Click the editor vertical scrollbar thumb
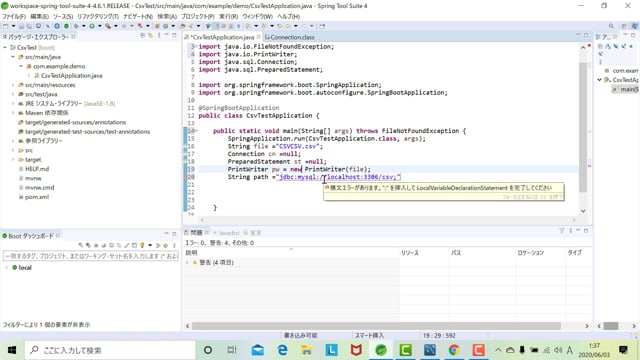Image resolution: width=640 pixels, height=360 pixels. coord(583,127)
